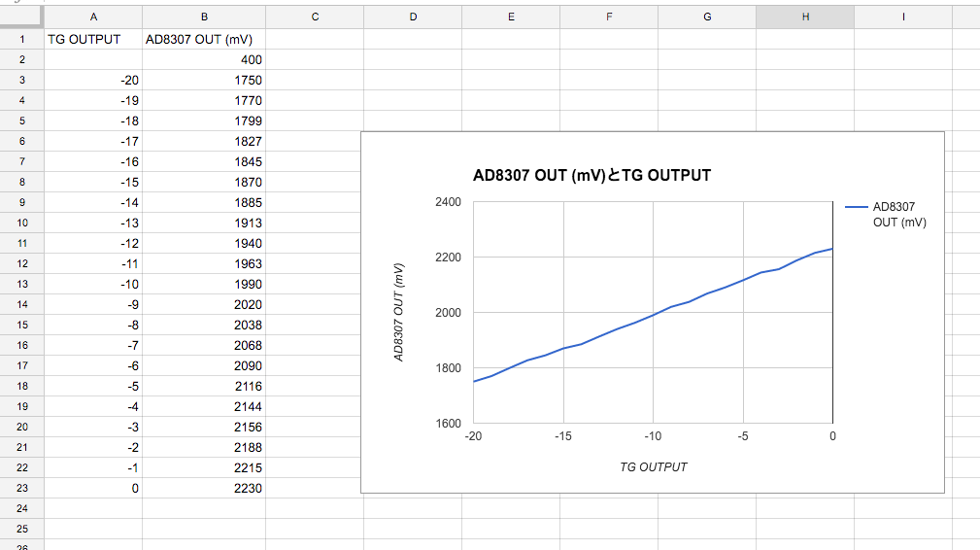Click the -15 label on horizontal axis
The height and width of the screenshot is (550, 980).
(x=563, y=436)
